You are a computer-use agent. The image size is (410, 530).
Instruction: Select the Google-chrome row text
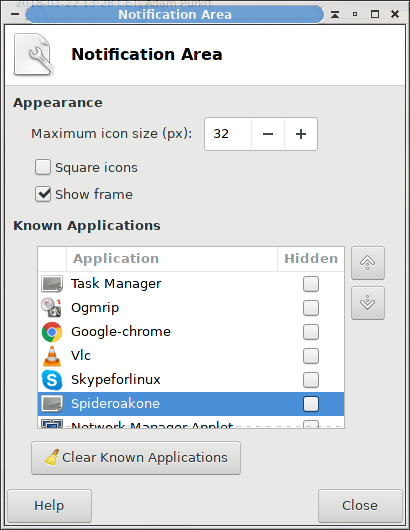(121, 332)
